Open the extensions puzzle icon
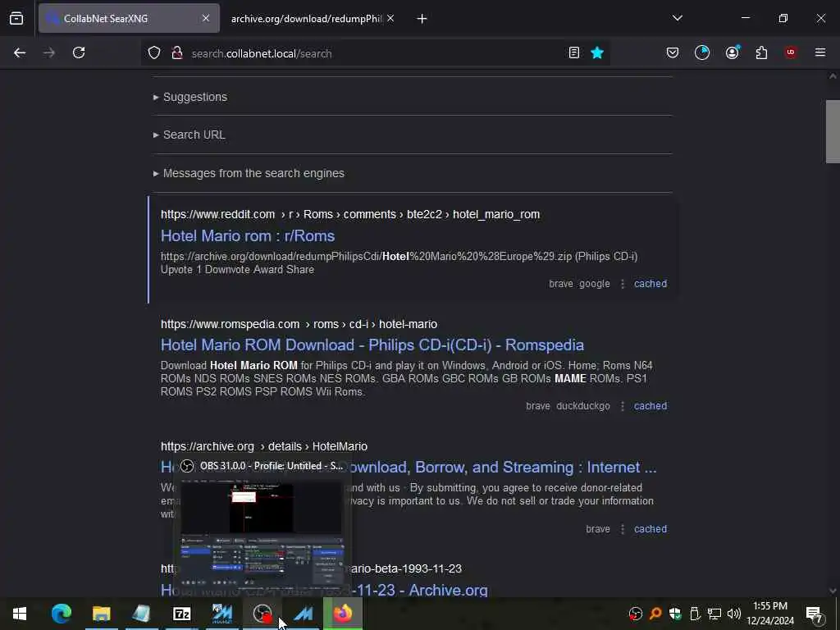Screen dimensions: 840x630 point(761,52)
